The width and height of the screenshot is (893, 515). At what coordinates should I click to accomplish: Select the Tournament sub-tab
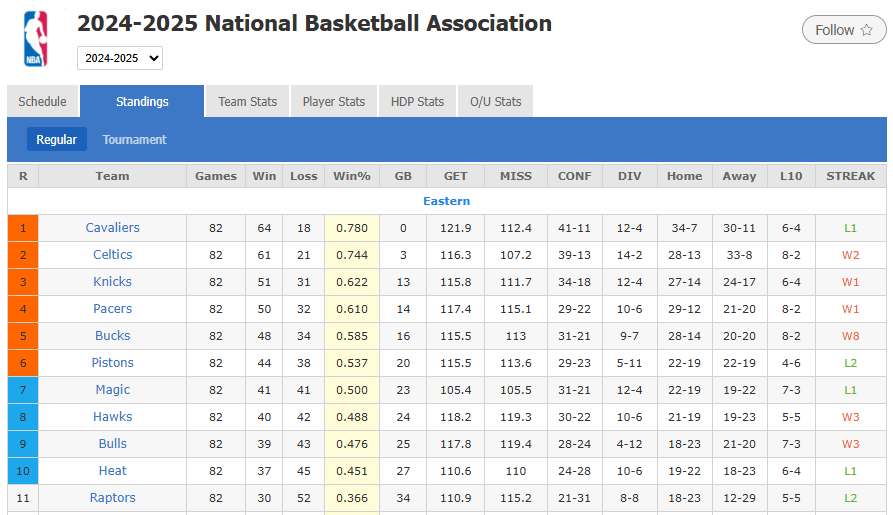134,140
